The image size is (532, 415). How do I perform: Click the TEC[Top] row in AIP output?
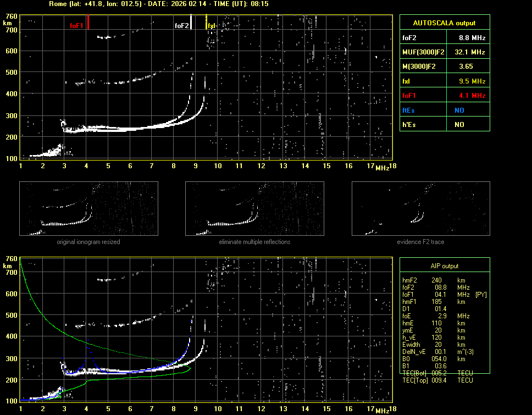[x=437, y=380]
